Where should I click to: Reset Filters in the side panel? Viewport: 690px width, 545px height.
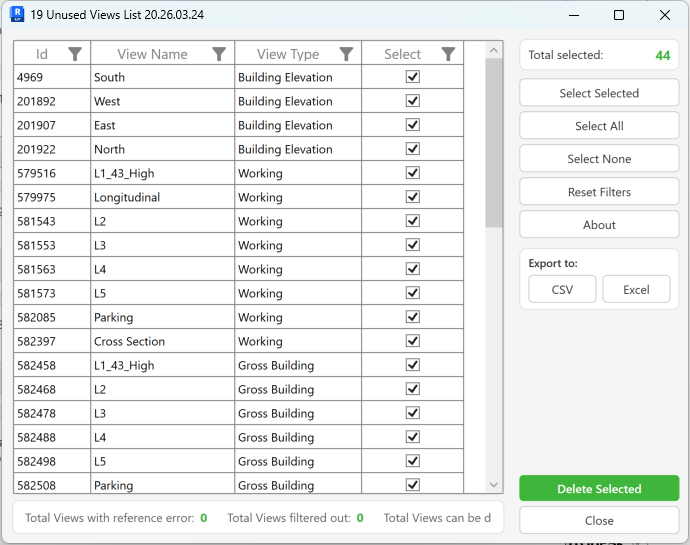tap(599, 192)
